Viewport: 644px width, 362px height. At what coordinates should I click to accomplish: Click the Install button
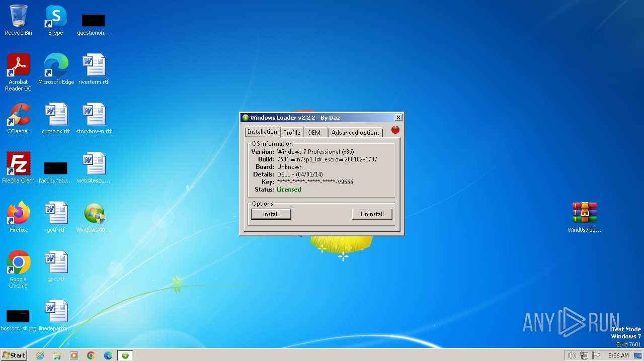pyautogui.click(x=271, y=214)
